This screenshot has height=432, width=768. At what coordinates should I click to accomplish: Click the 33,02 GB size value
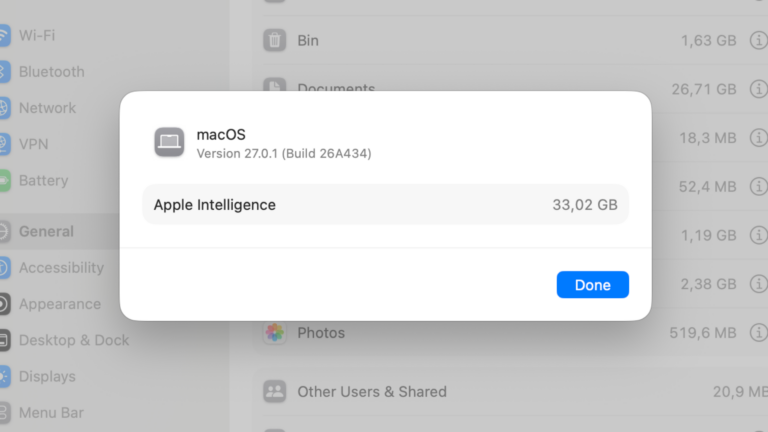tap(585, 205)
